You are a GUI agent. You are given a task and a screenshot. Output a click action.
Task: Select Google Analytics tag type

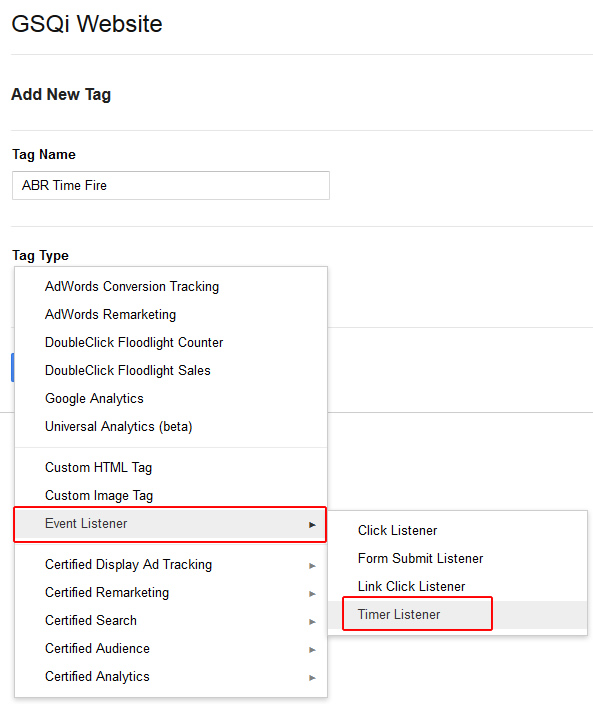pos(171,399)
